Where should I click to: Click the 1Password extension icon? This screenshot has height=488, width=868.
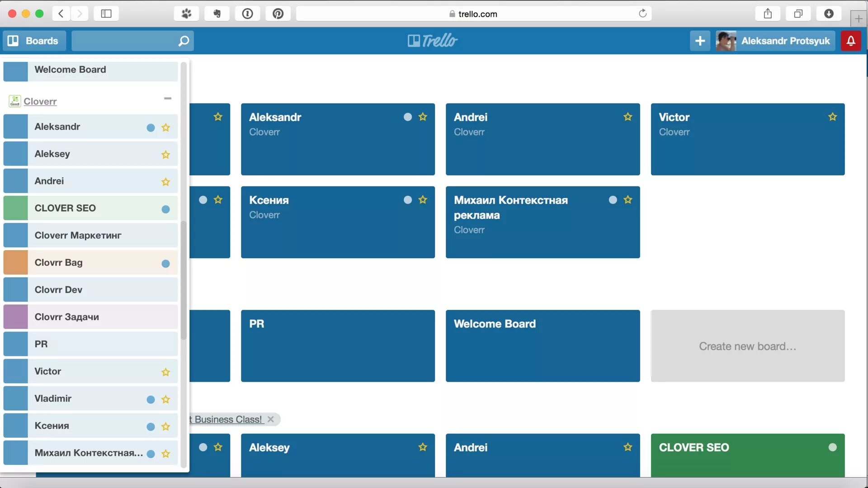coord(247,14)
